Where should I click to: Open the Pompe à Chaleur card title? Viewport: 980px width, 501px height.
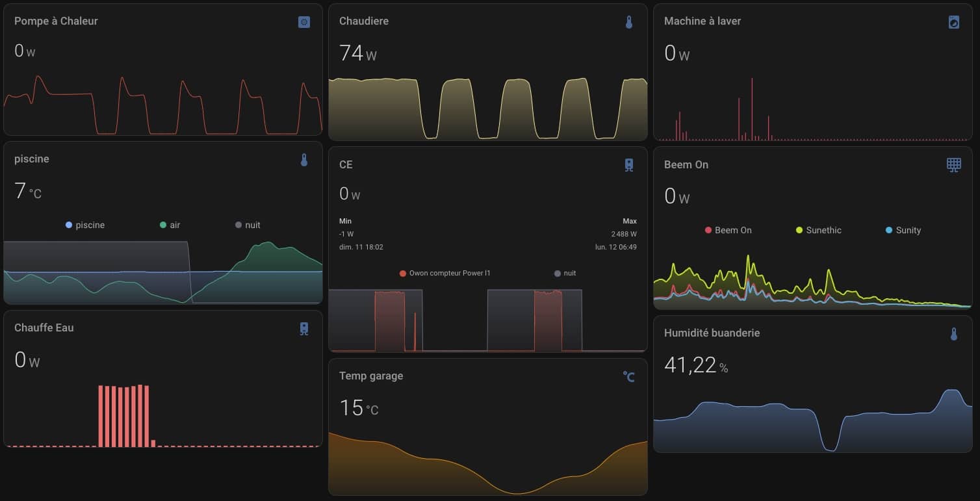click(x=56, y=21)
